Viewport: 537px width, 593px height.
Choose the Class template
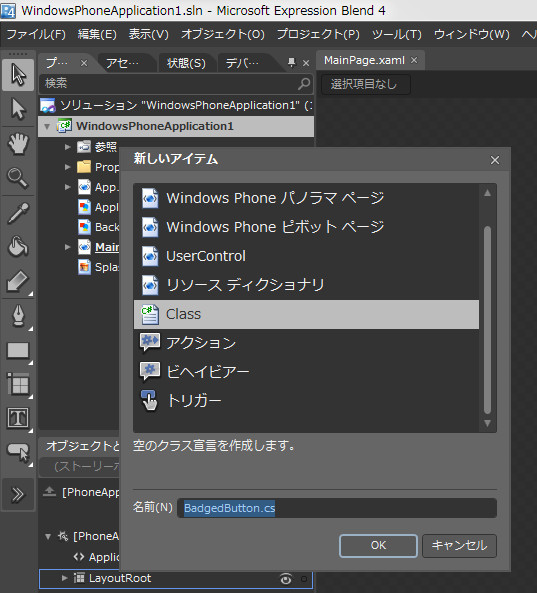click(x=306, y=314)
